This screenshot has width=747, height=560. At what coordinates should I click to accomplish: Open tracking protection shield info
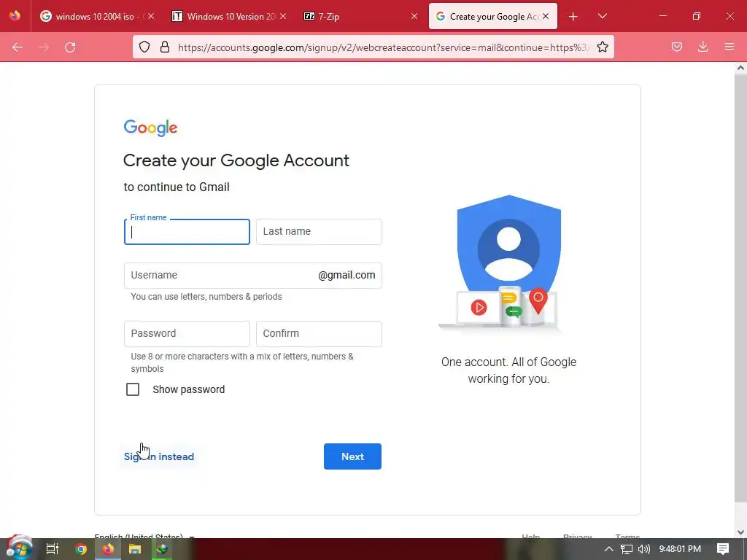click(x=144, y=47)
